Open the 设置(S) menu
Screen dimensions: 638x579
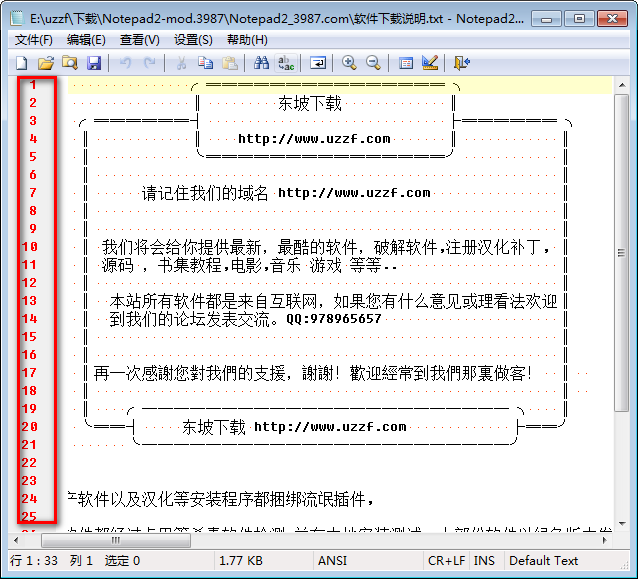point(193,39)
